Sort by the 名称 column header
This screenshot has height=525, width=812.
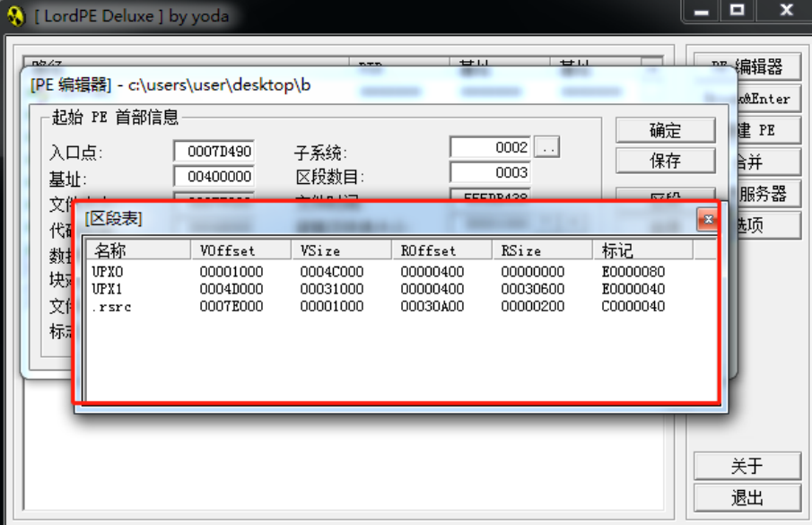point(138,250)
